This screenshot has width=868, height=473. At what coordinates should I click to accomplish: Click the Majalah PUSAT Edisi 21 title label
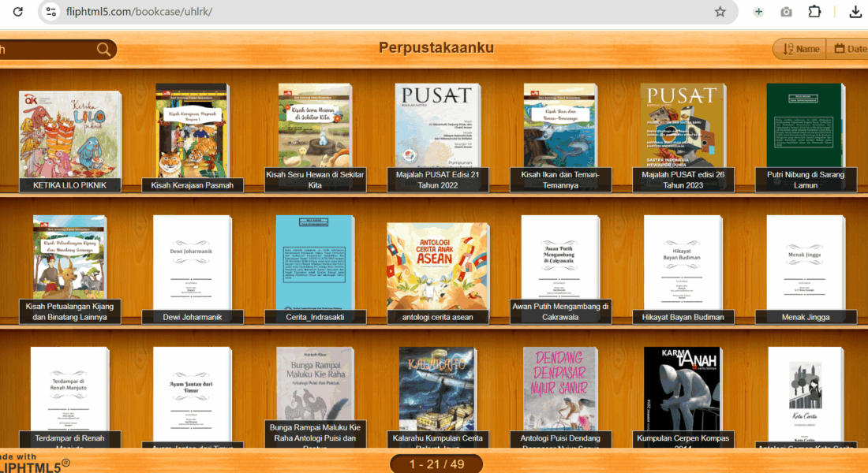pyautogui.click(x=438, y=180)
